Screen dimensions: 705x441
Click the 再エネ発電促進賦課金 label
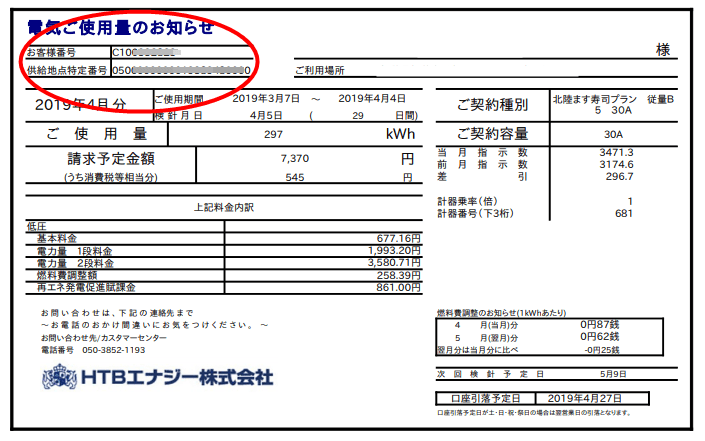pos(86,287)
